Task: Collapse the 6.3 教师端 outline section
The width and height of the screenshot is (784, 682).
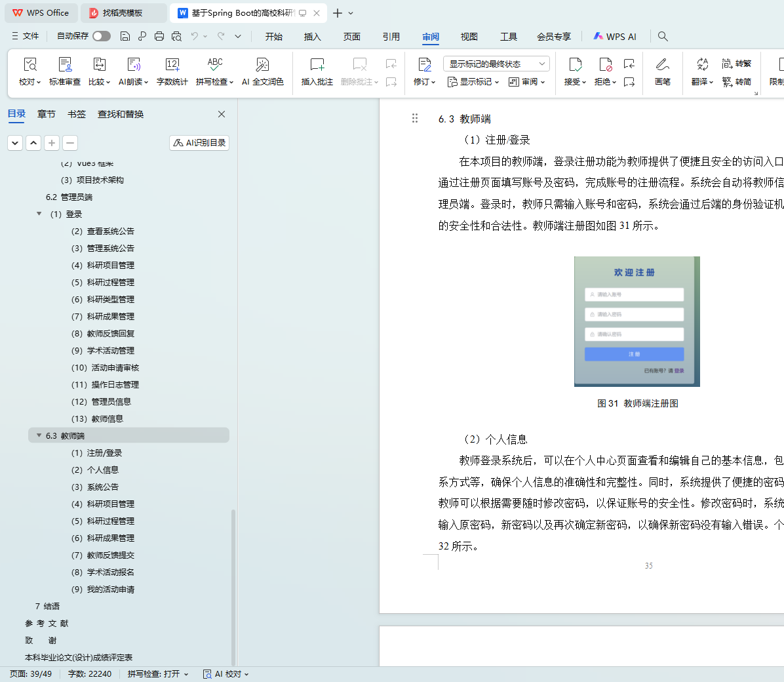Action: [x=39, y=435]
